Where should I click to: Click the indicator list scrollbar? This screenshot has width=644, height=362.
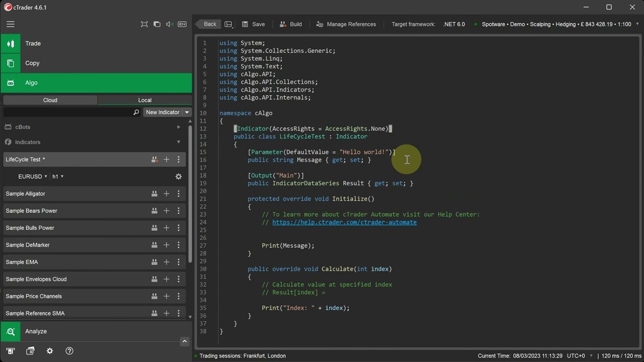click(x=190, y=194)
